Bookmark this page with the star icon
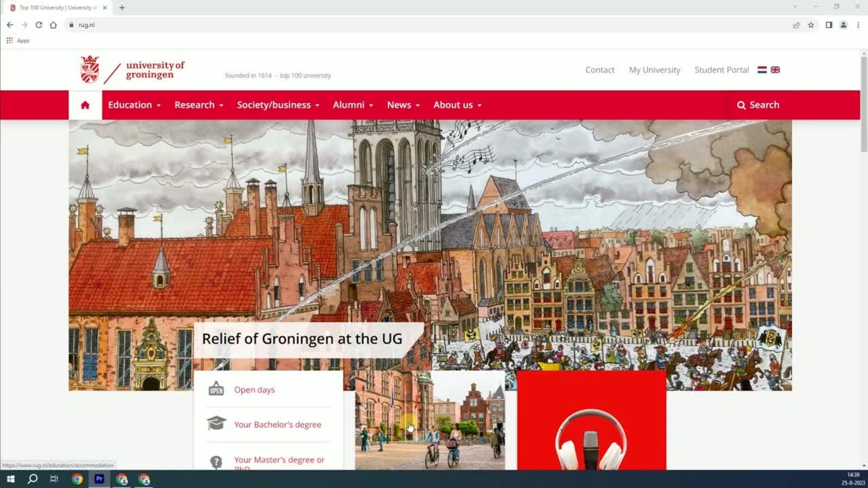868x488 pixels. [811, 25]
